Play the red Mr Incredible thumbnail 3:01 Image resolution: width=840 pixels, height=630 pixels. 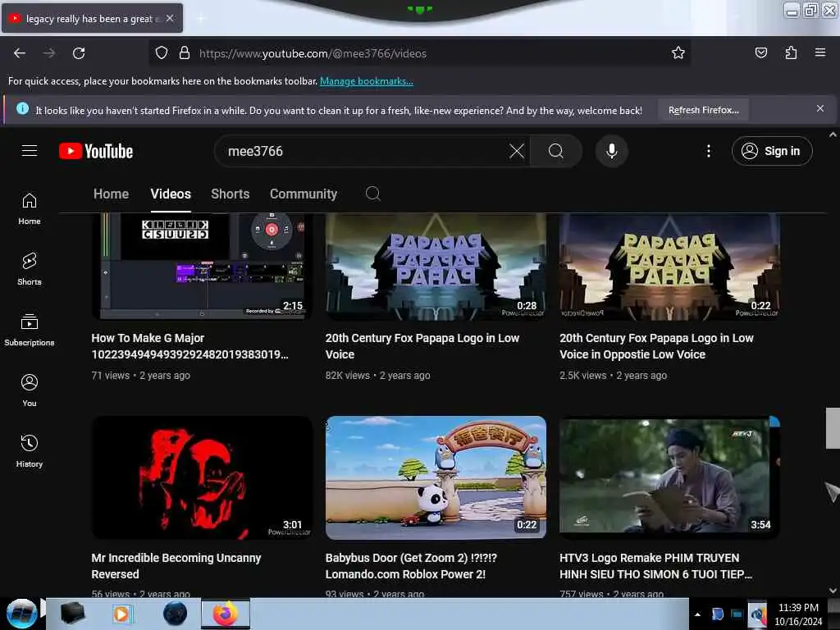tap(202, 477)
